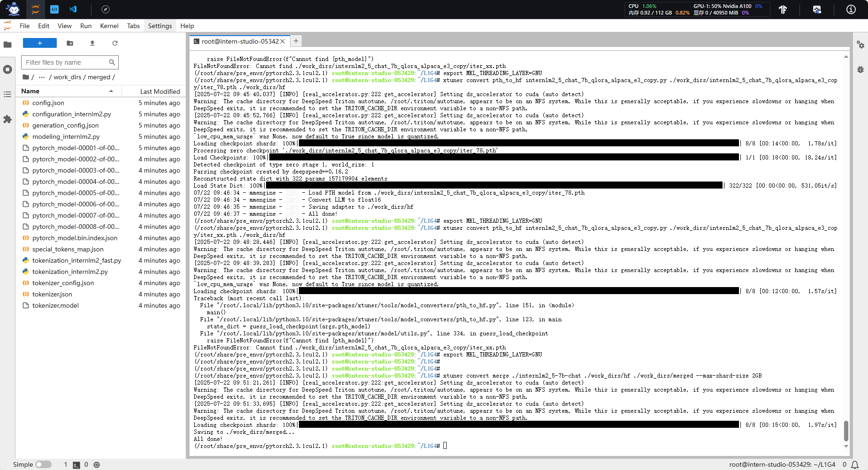Refresh the file browser list
The width and height of the screenshot is (868, 470).
pos(115,43)
